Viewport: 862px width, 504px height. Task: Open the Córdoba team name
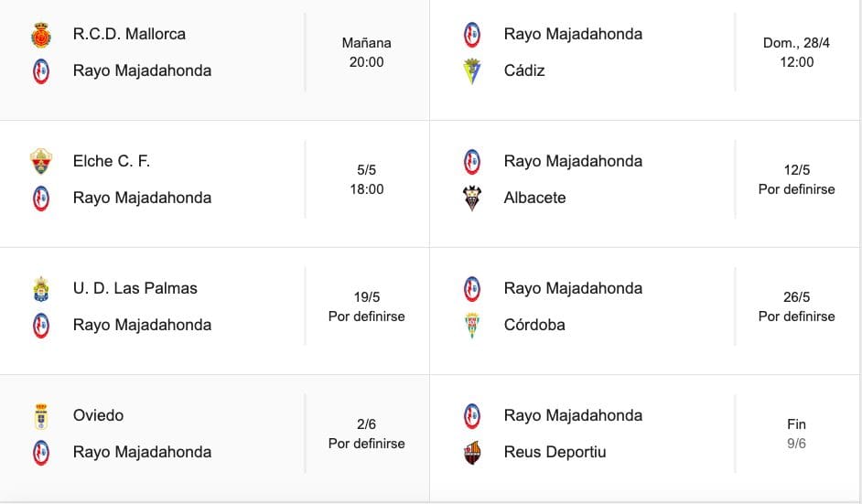coord(534,325)
